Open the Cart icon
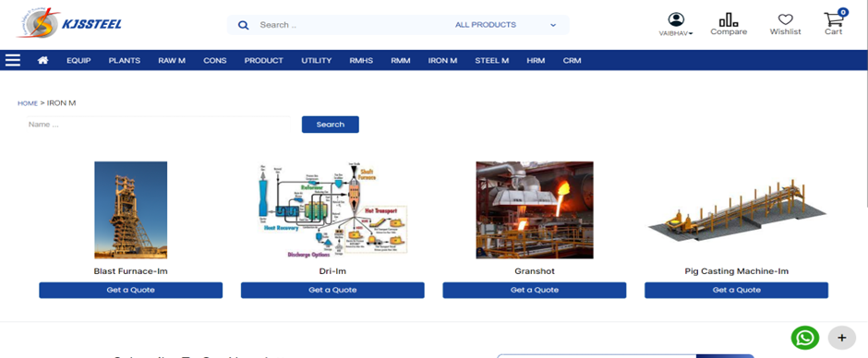This screenshot has width=868, height=358. point(833,20)
